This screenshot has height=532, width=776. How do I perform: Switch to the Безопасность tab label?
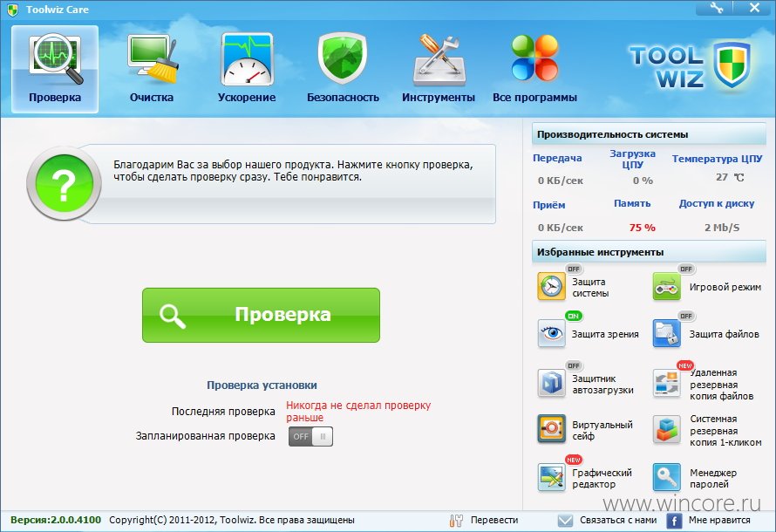[x=343, y=98]
